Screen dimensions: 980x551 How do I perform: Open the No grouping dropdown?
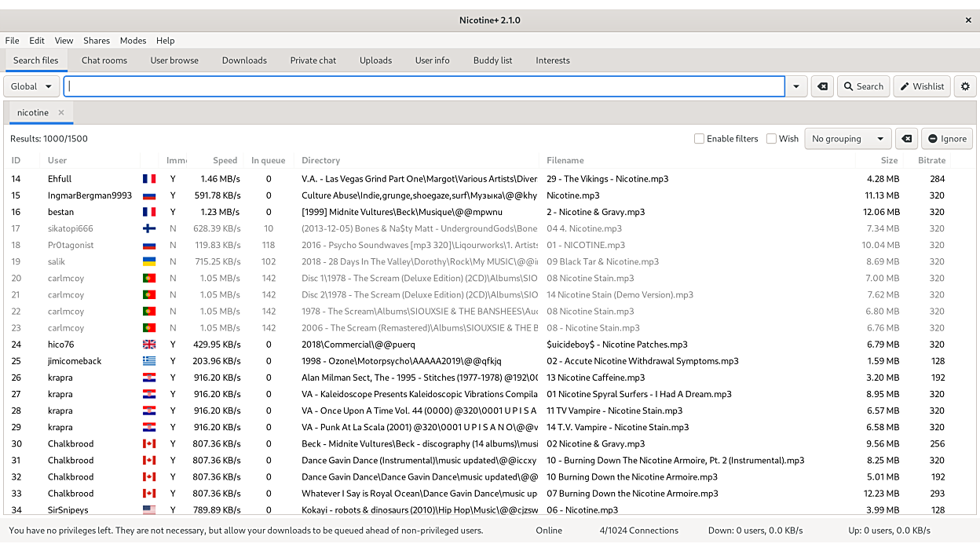pyautogui.click(x=847, y=139)
